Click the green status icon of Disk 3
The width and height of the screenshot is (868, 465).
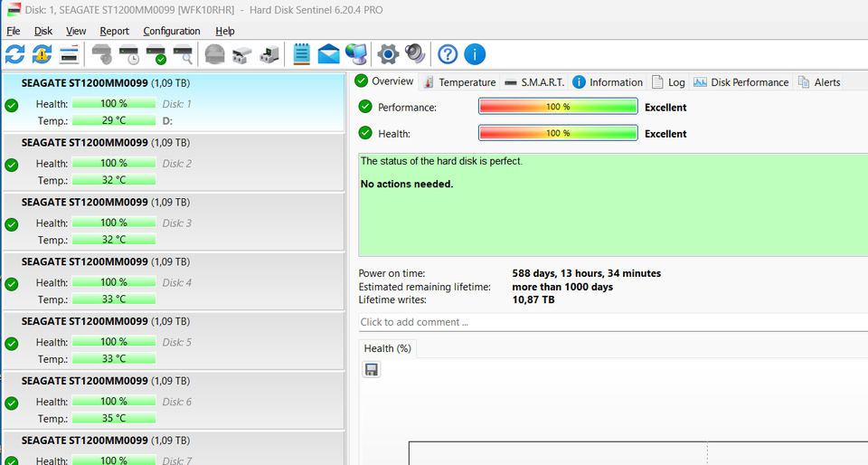tap(12, 224)
